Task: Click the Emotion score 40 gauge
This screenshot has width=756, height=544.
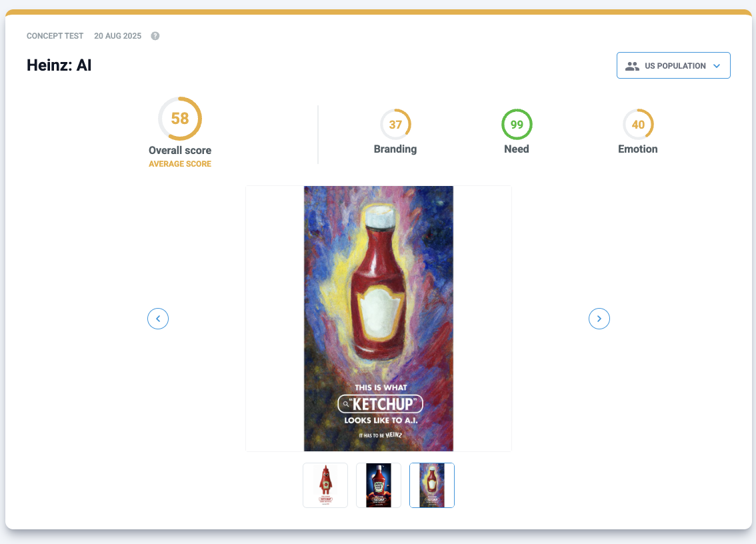Action: 639,125
